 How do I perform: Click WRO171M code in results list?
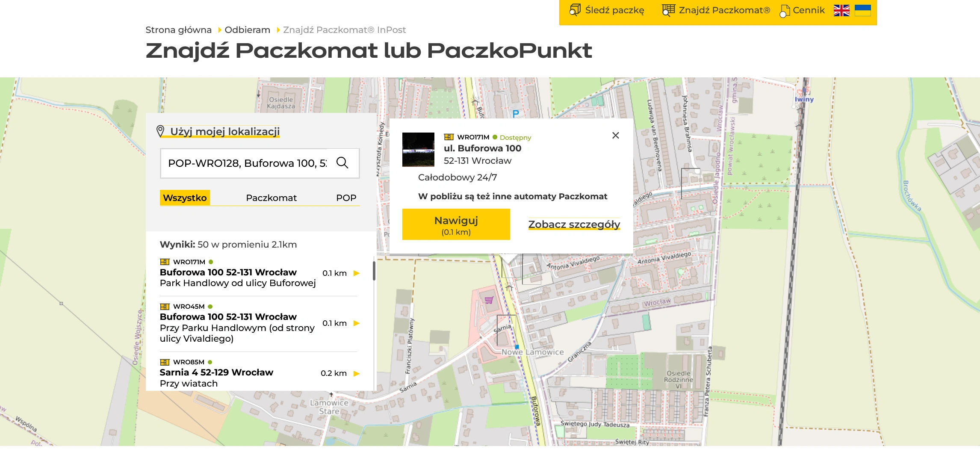[x=189, y=262]
